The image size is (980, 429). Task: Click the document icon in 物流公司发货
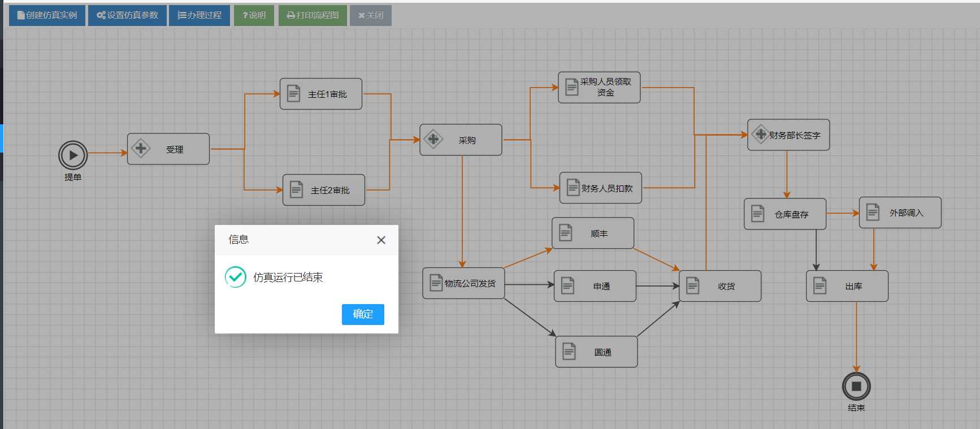(x=436, y=283)
